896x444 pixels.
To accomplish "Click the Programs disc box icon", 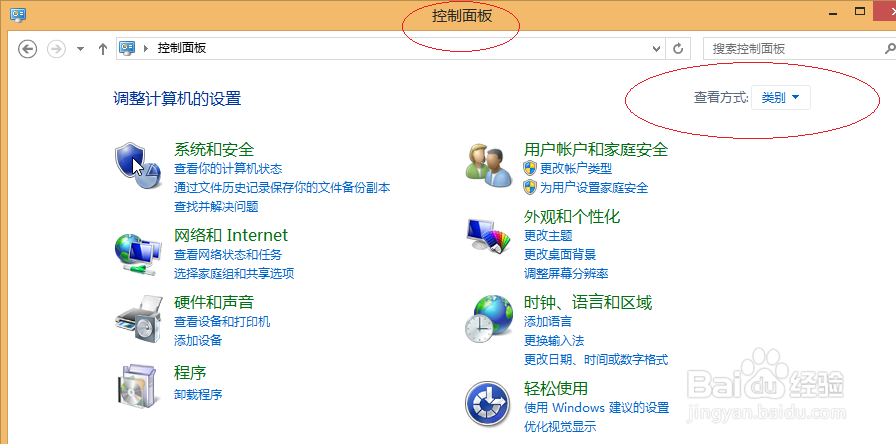I will (x=137, y=386).
